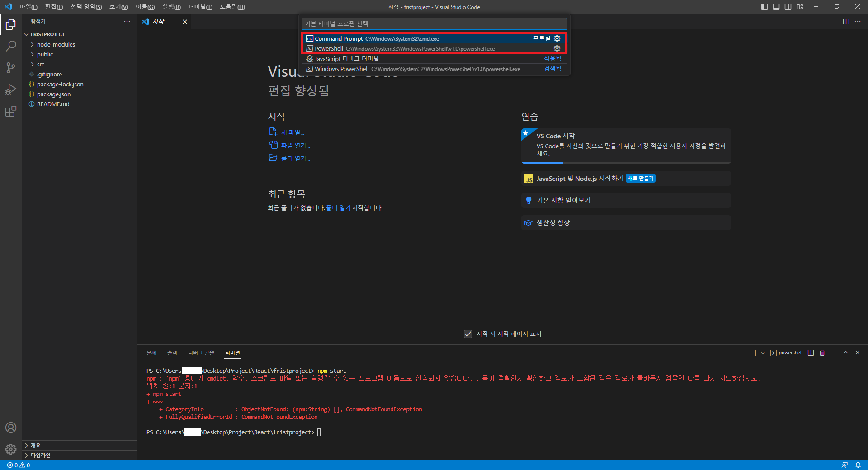Viewport: 868px width, 470px height.
Task: Click the VS Code logo icon
Action: click(x=8, y=7)
